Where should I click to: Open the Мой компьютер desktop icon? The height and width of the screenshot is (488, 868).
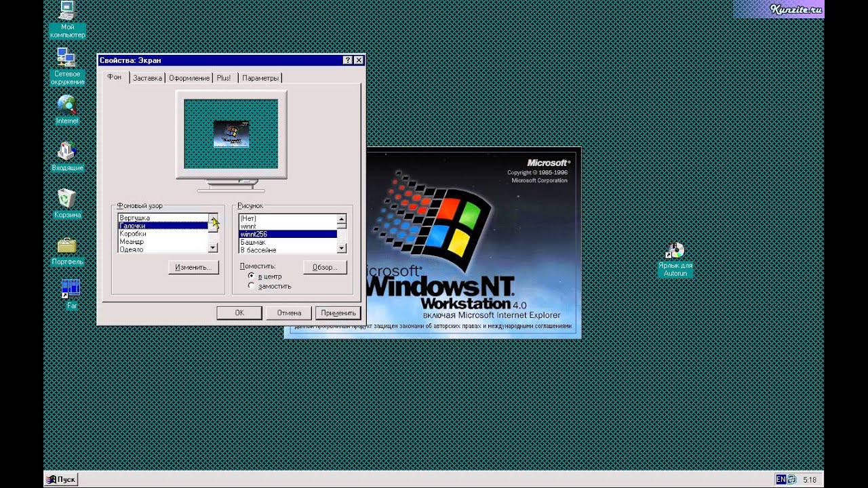click(67, 18)
